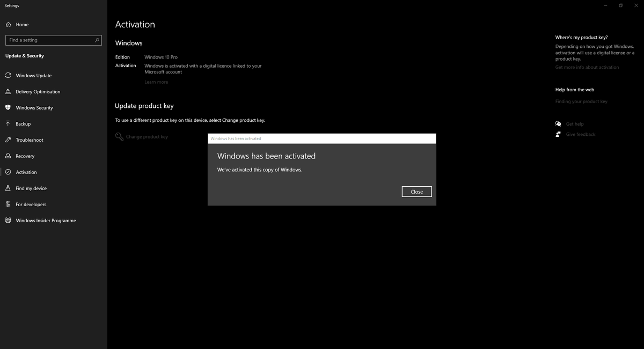This screenshot has width=644, height=349.
Task: Click the 'Help from the web' heading
Action: 575,90
